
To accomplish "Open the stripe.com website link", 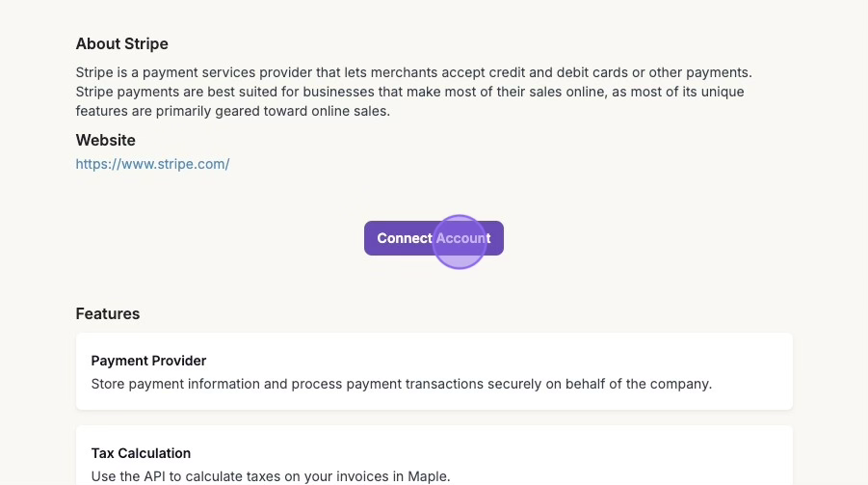I will 152,164.
